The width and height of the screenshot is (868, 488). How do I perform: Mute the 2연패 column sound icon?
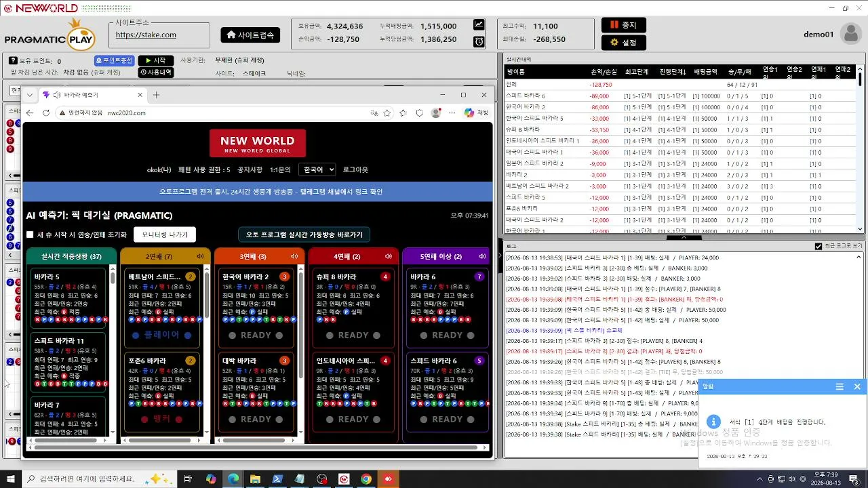[x=200, y=256]
